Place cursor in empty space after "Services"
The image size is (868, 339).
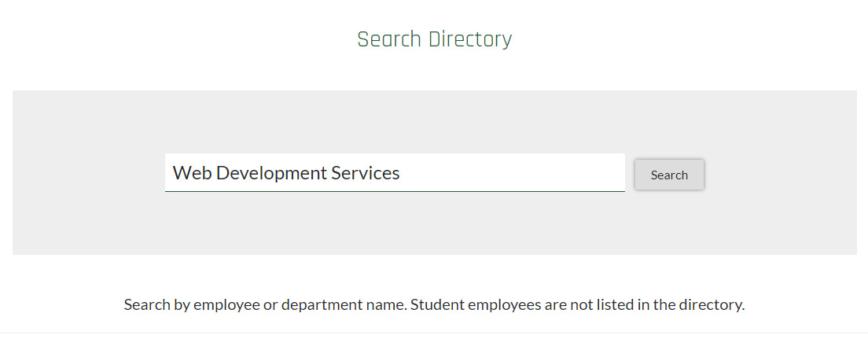[x=511, y=173]
